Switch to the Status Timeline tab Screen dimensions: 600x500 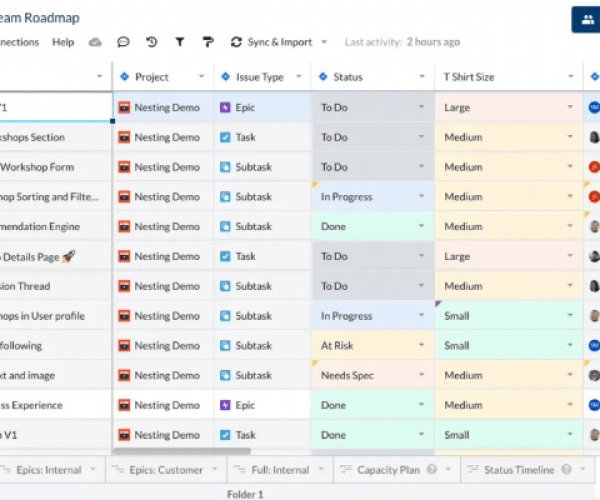pyautogui.click(x=518, y=469)
